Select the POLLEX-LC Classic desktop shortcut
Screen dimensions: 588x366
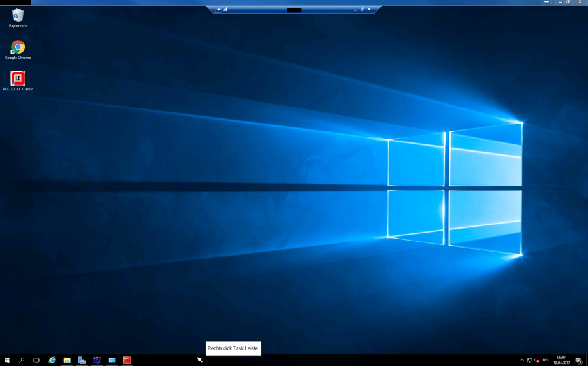[x=18, y=79]
